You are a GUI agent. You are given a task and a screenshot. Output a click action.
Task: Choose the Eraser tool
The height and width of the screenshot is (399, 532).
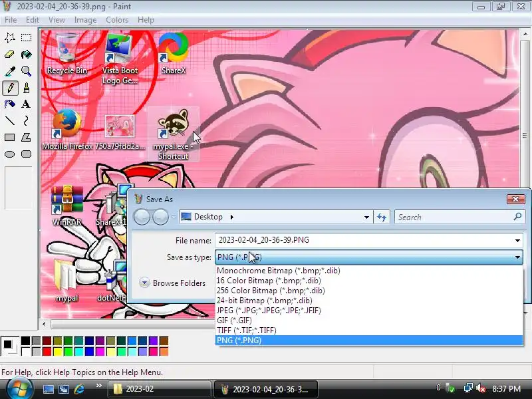point(10,55)
